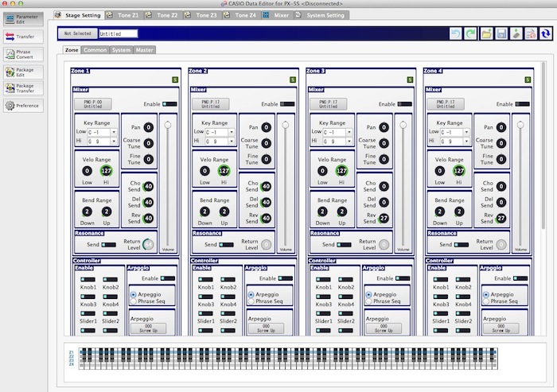Click the redo arrow icon

(470, 33)
